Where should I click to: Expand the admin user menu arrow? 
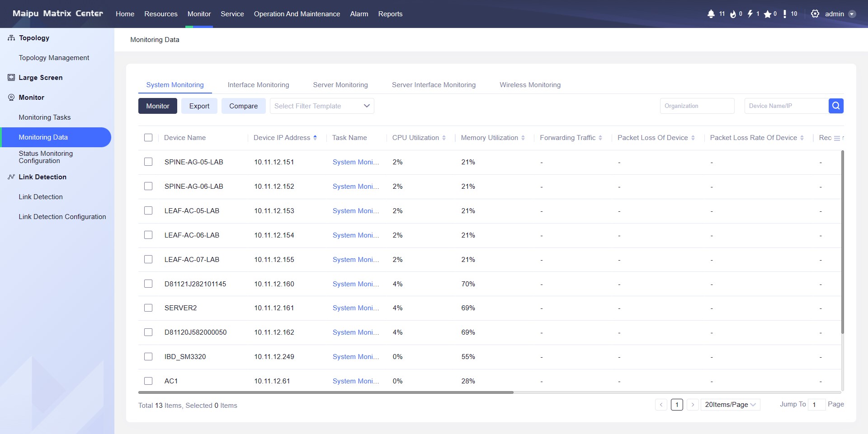click(x=852, y=14)
